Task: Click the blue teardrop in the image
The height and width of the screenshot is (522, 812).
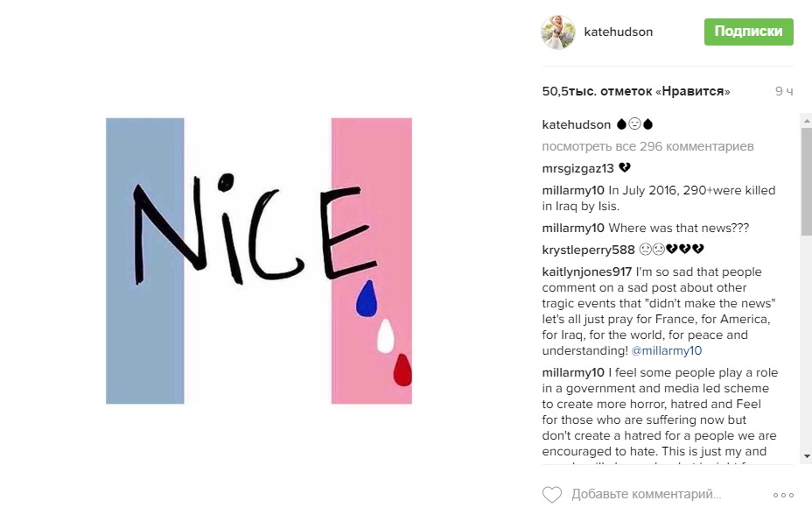Action: pyautogui.click(x=366, y=299)
